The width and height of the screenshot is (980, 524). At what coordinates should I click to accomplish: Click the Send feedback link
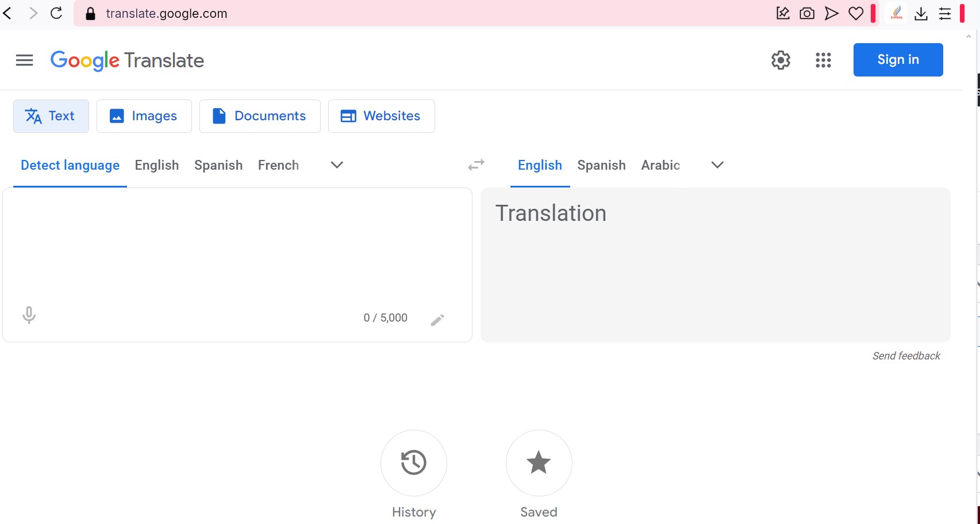906,356
